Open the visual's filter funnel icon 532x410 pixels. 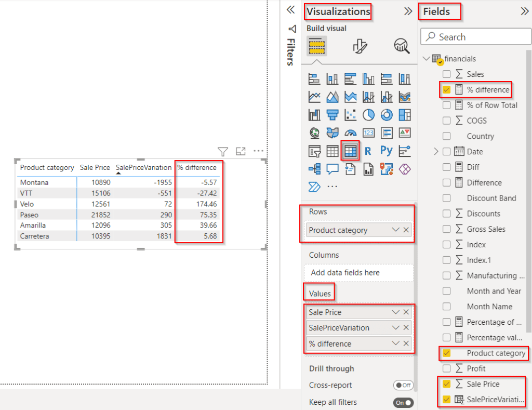223,151
